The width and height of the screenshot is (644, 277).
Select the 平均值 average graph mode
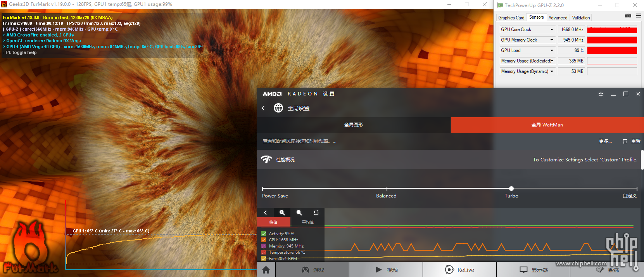point(307,222)
